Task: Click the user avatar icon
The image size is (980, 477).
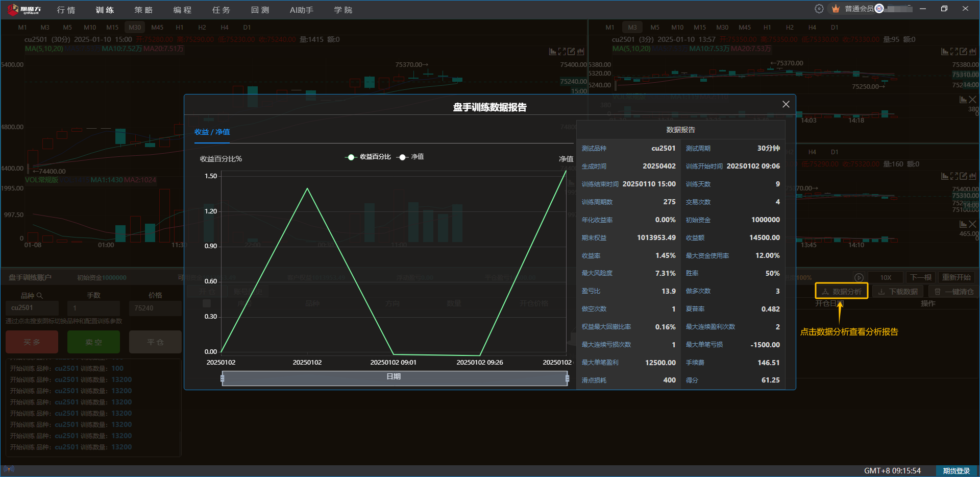Action: tap(879, 9)
